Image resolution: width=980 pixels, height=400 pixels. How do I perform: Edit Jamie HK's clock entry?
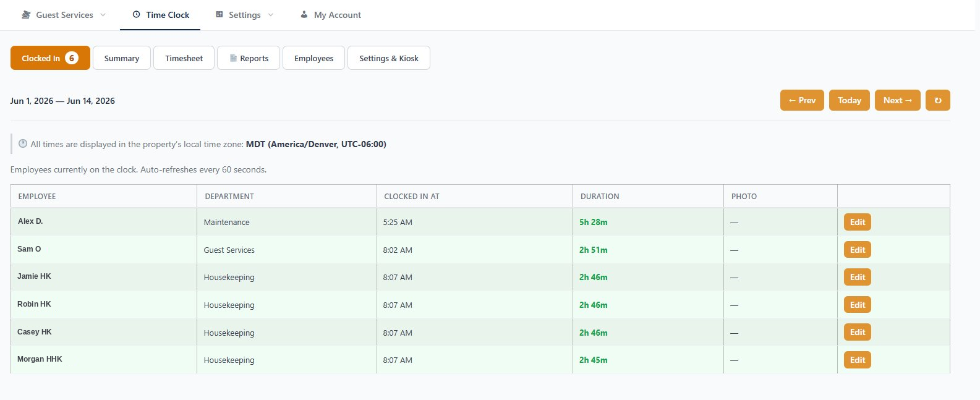point(858,277)
